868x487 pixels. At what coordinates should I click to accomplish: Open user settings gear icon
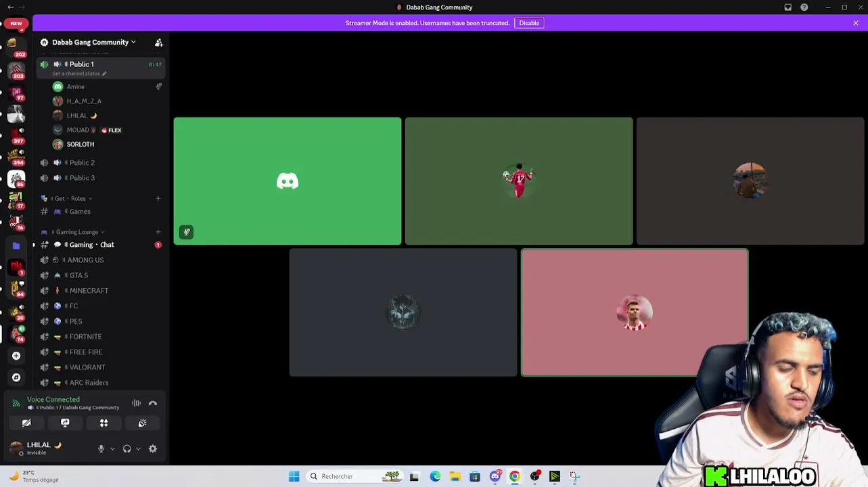click(153, 448)
